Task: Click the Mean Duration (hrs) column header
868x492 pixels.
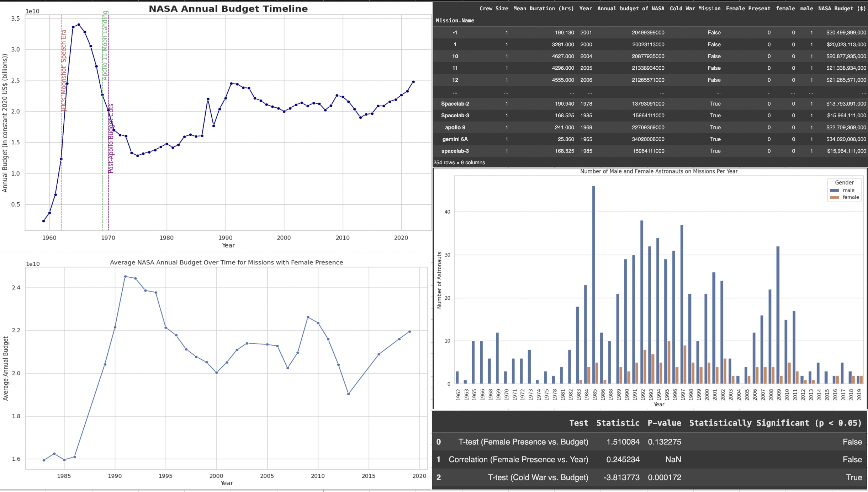Action: point(543,9)
